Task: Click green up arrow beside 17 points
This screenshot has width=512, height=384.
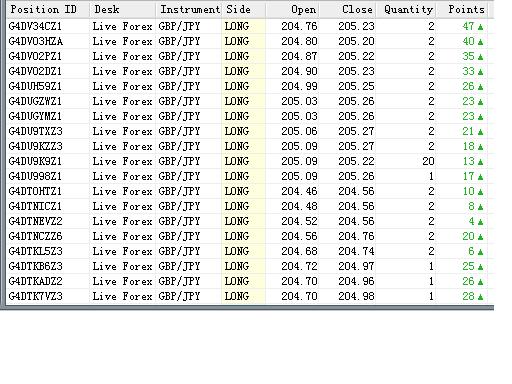Action: [x=480, y=177]
